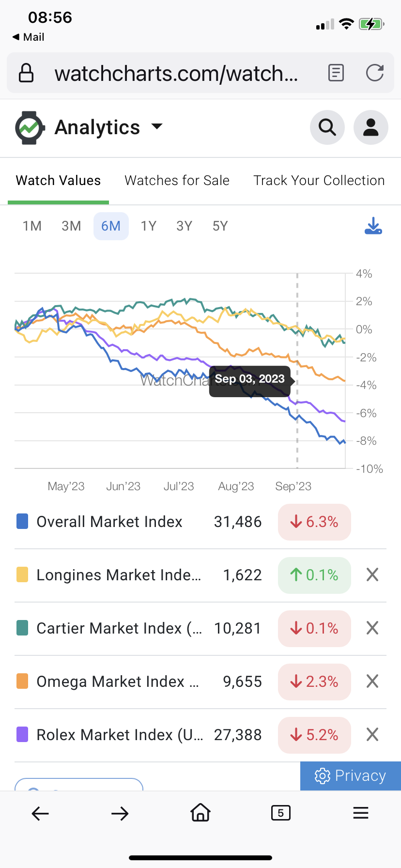Switch to Watches for Sale tab
Screen dimensions: 401x868
[x=177, y=181]
